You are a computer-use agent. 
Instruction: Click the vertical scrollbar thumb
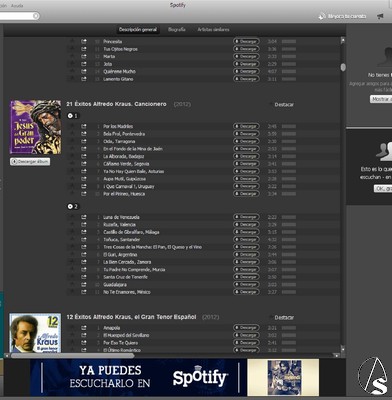pos(343,67)
